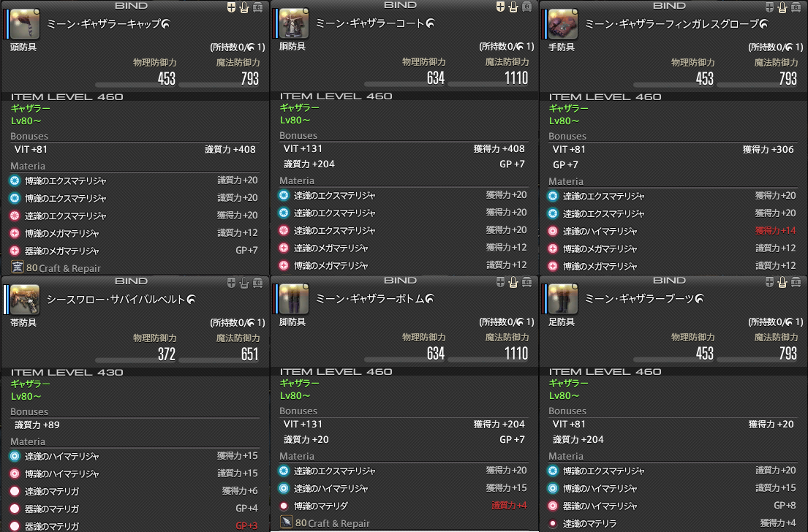This screenshot has height=532, width=808.
Task: Click the ミーン・ギャザラーコート coat item icon
Action: coord(294,23)
